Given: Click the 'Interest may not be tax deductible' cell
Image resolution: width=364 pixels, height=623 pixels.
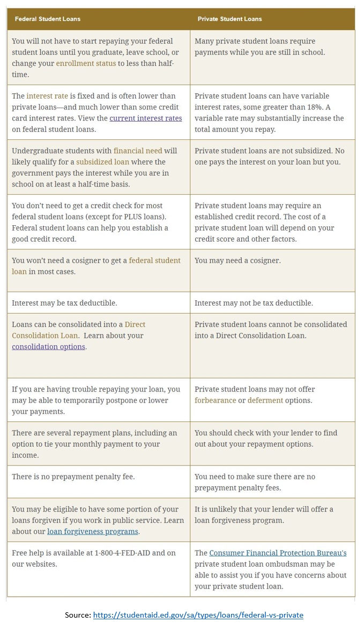Looking at the screenshot, I should tap(273, 303).
